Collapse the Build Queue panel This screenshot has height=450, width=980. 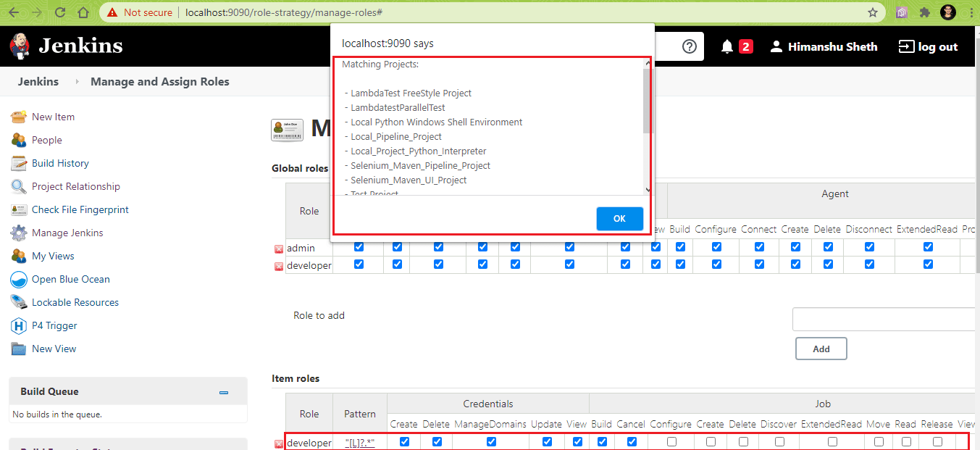click(x=224, y=392)
